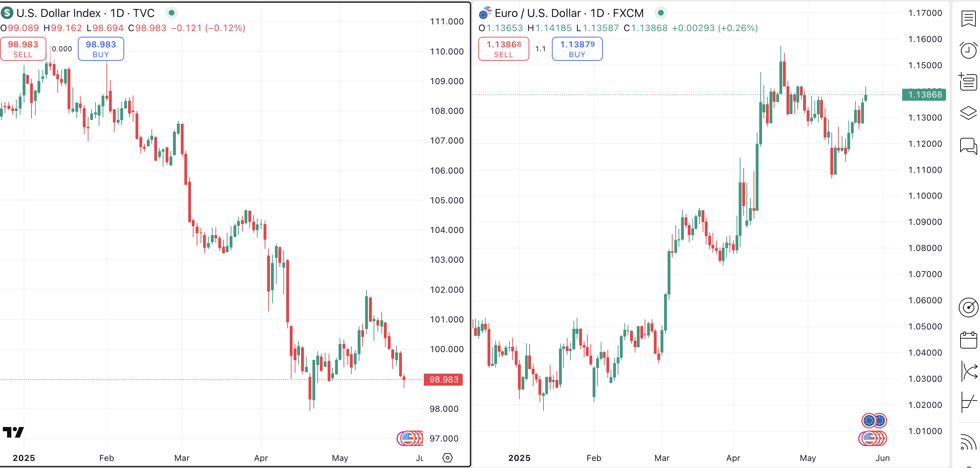Click the TradingView logo on chart
The image size is (980, 468).
click(13, 432)
